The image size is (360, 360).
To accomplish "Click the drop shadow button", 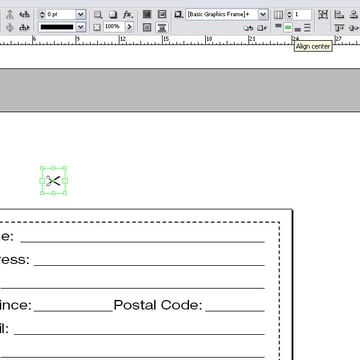I will tap(114, 15).
